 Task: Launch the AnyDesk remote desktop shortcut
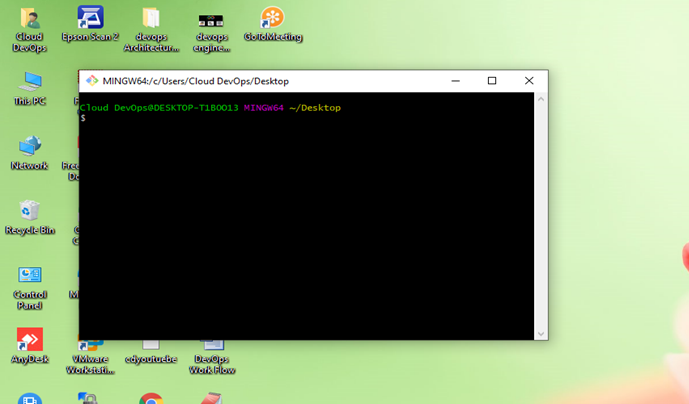click(30, 340)
